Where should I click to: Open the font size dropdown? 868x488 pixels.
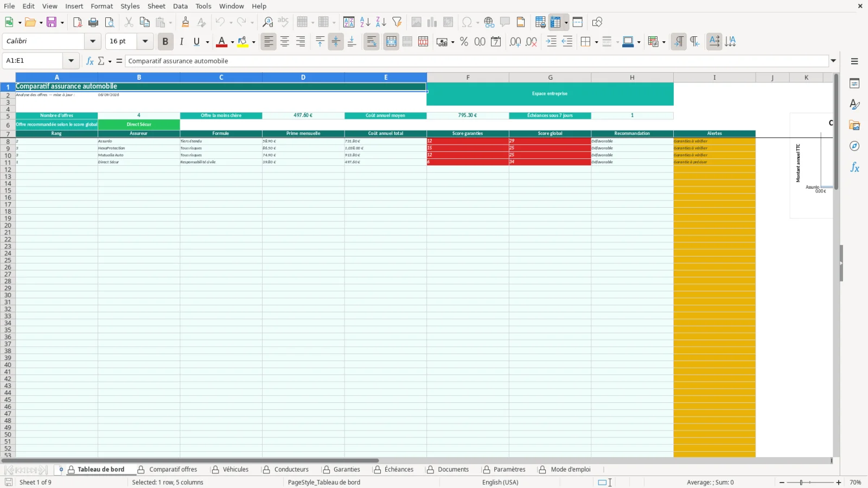pyautogui.click(x=145, y=41)
